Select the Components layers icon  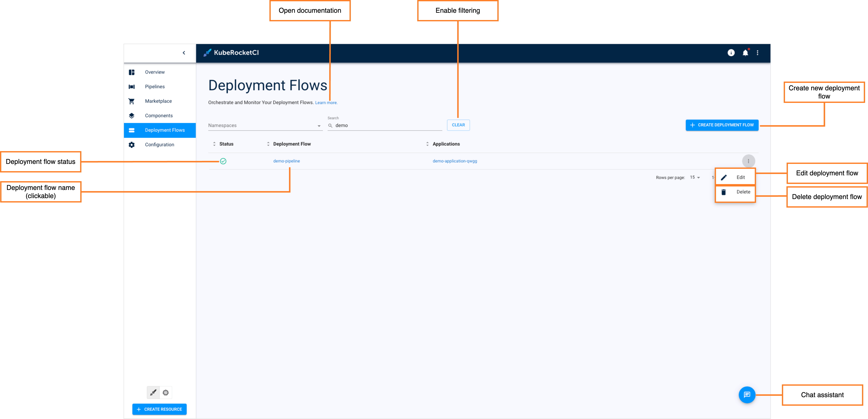[132, 115]
